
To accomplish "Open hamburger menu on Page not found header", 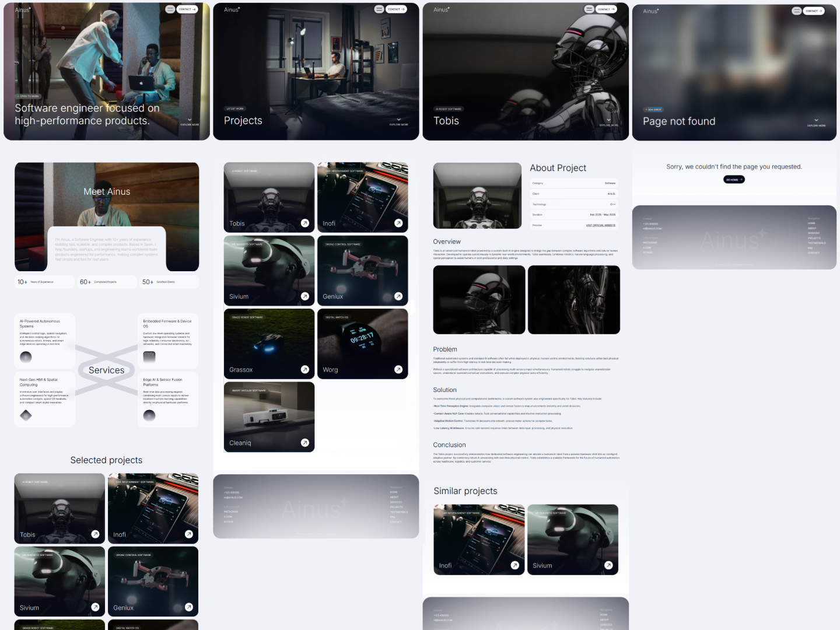I will 797,11.
